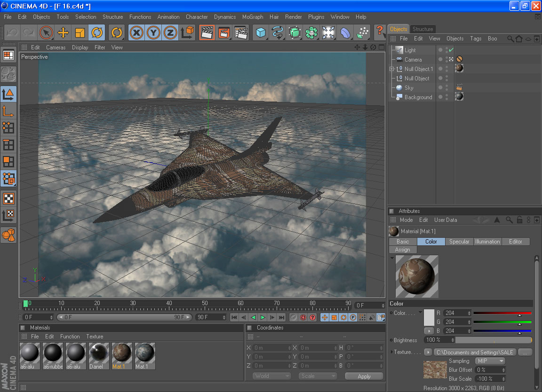Toggle the lock icon in Attributes panel
This screenshot has height=392, width=542.
coord(519,220)
